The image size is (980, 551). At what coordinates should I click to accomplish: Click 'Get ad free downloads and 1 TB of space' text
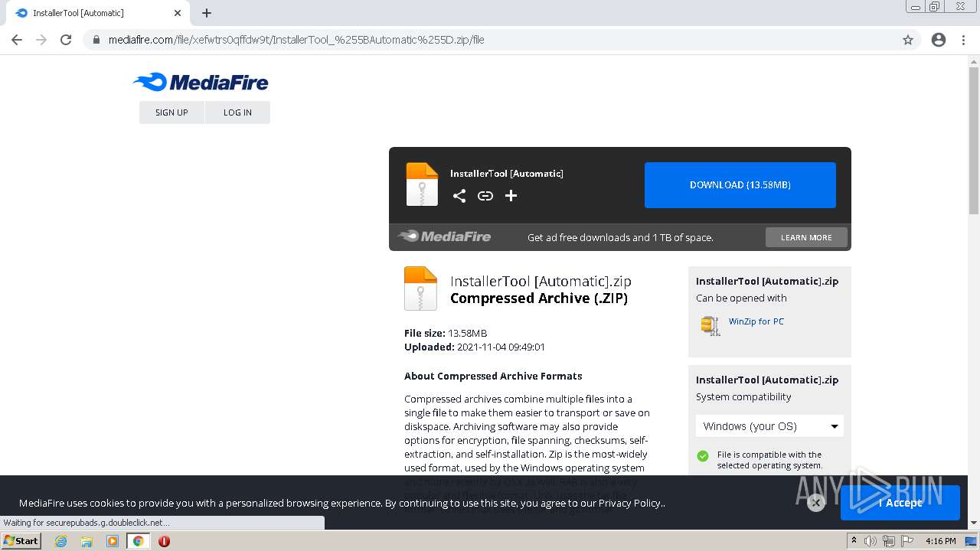point(620,237)
